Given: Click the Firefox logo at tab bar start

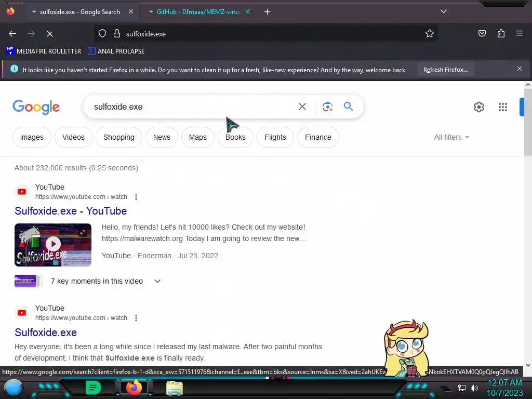Looking at the screenshot, I should point(10,11).
